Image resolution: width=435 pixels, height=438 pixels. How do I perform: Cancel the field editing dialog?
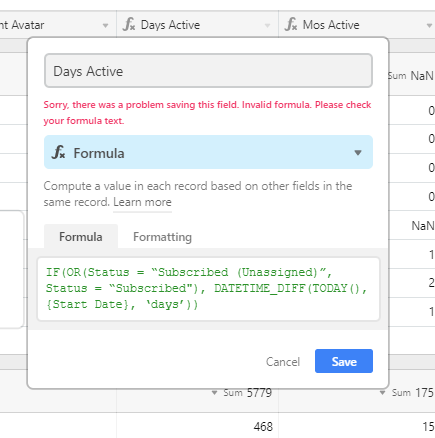pyautogui.click(x=283, y=362)
